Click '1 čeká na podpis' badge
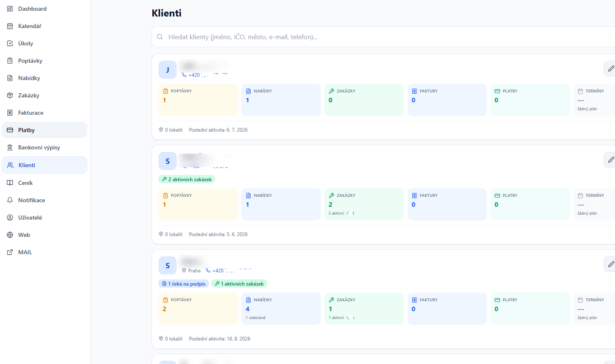This screenshot has width=615, height=364. [184, 284]
